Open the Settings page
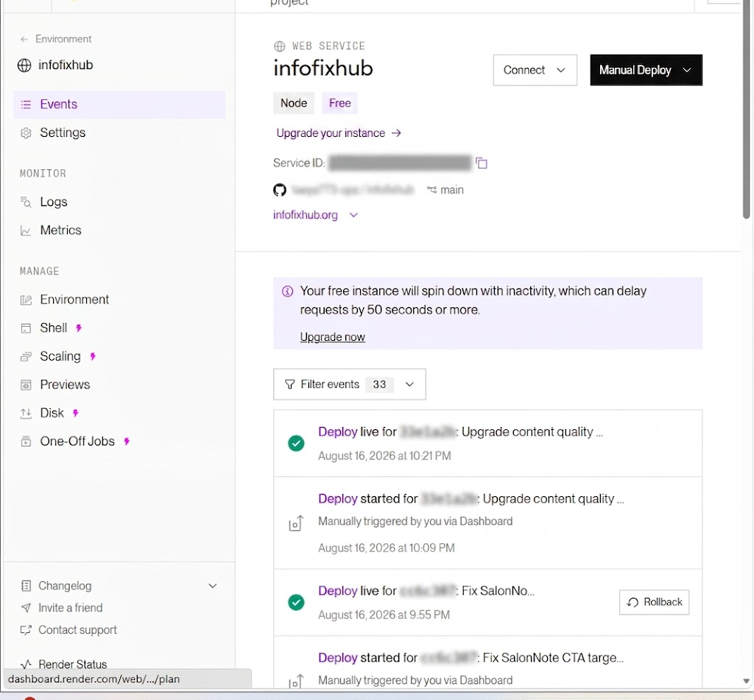Screen dimensions: 754x700 63,132
